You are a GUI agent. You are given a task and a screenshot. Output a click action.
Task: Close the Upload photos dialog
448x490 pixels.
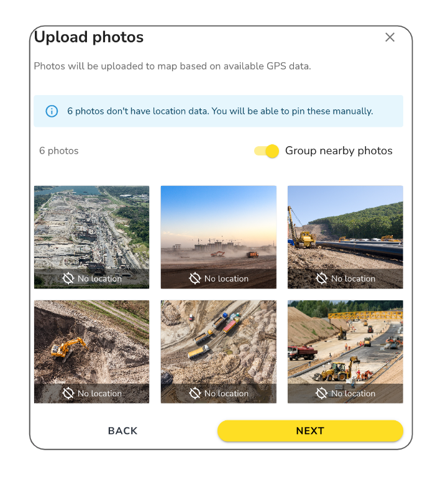tap(390, 37)
